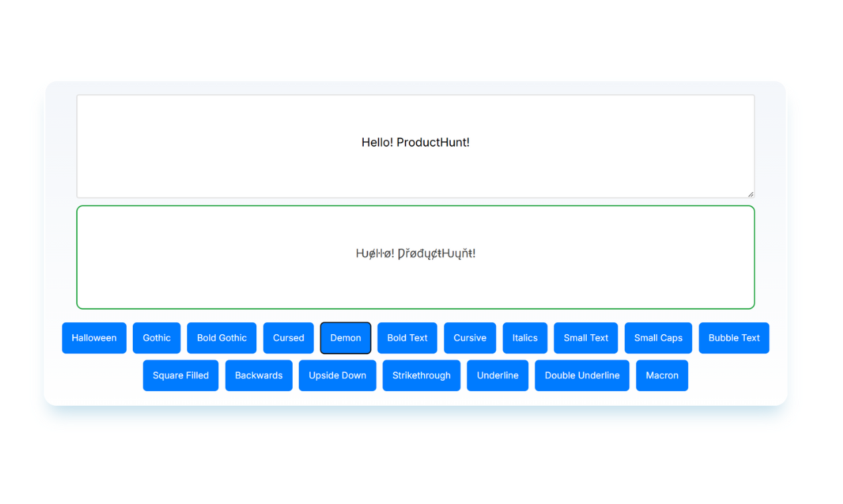
Task: Click the Underline style button
Action: [x=498, y=375]
